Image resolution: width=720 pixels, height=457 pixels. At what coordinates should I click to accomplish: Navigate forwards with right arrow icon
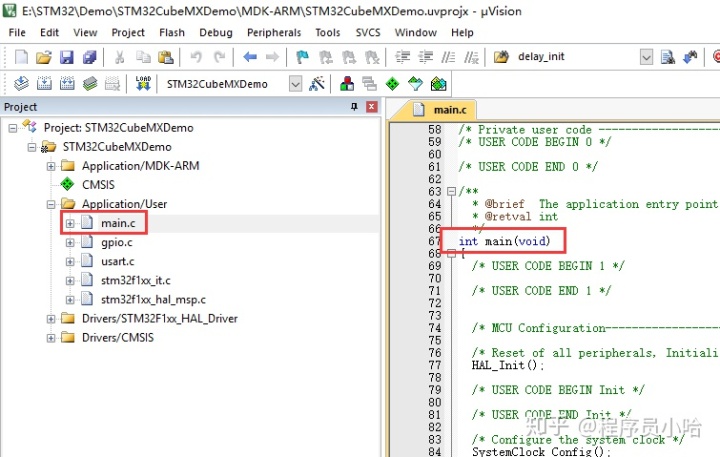272,57
